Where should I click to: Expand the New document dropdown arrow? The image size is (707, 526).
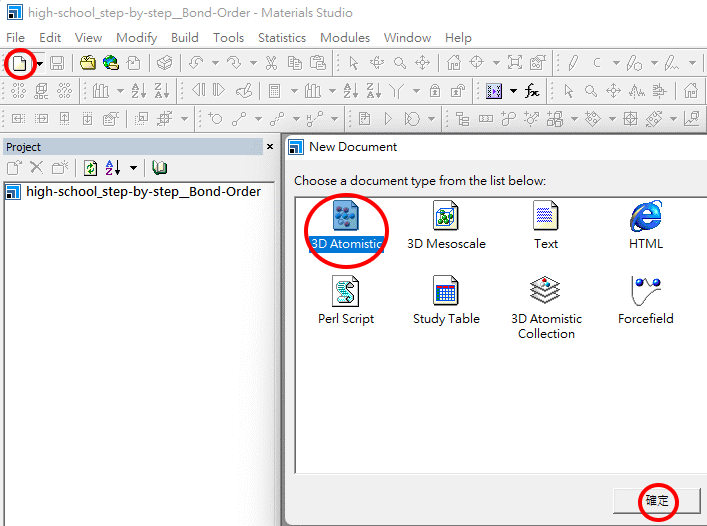point(39,64)
